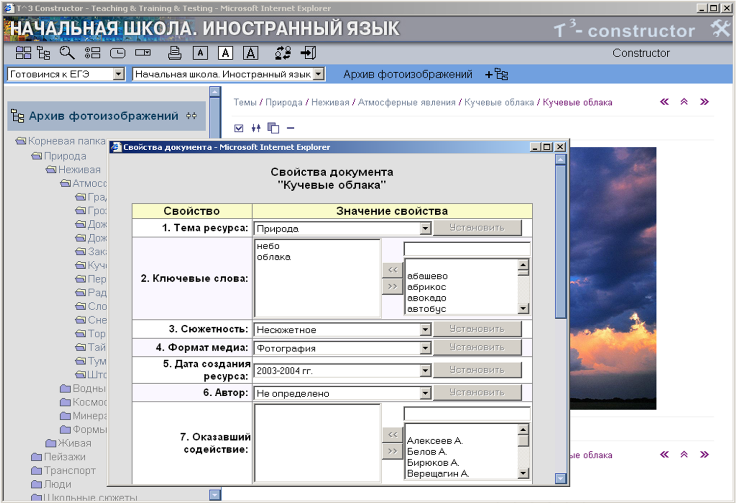Toggle the checkmark select icon above image
Viewport: 736px width, 503px height.
[238, 128]
